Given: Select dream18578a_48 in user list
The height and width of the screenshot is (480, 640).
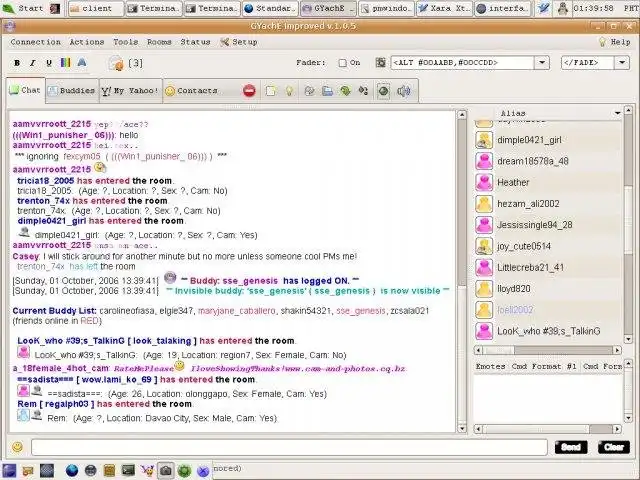Looking at the screenshot, I should point(547,161).
